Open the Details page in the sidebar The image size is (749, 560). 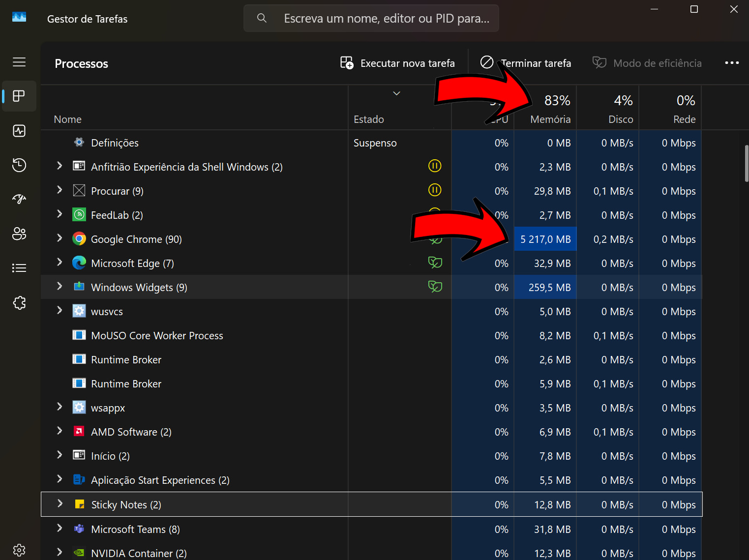(x=19, y=268)
